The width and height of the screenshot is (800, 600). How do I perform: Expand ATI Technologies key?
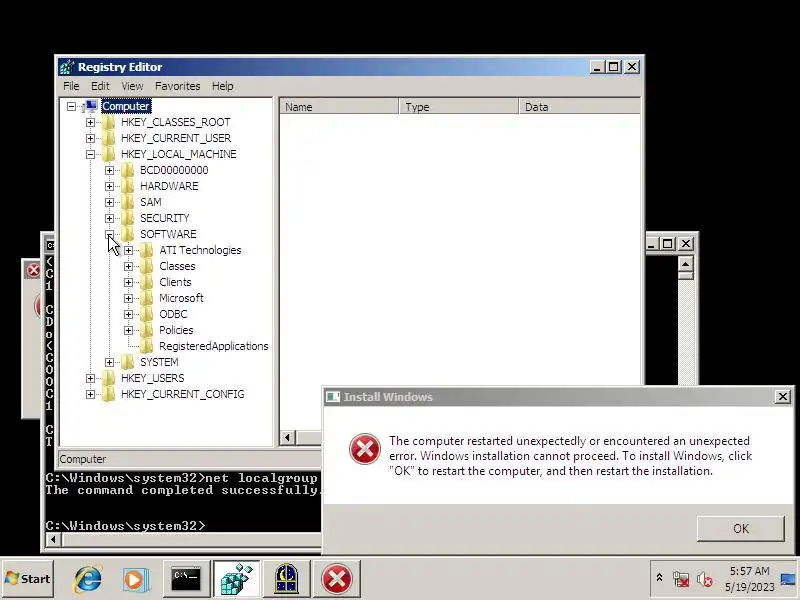[x=129, y=251]
